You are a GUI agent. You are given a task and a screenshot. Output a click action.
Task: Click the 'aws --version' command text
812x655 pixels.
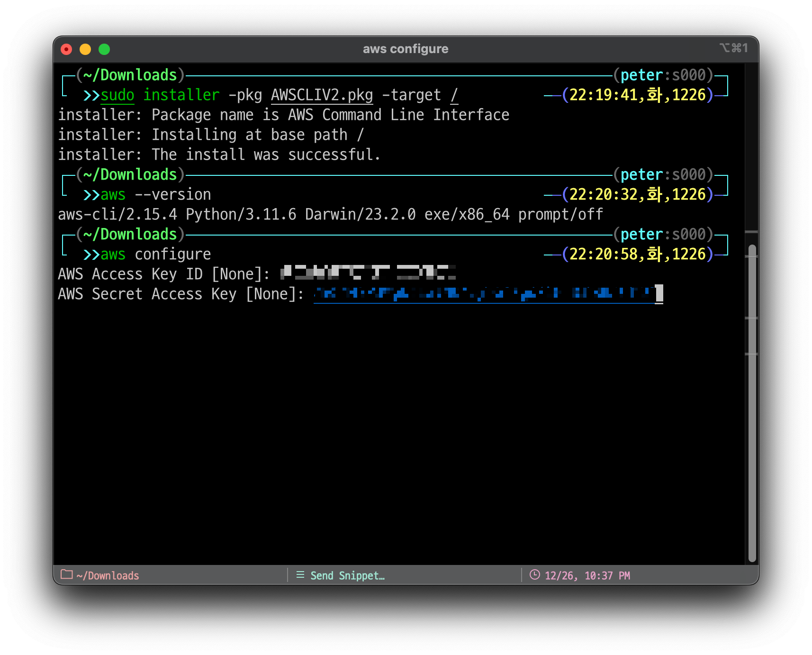156,194
